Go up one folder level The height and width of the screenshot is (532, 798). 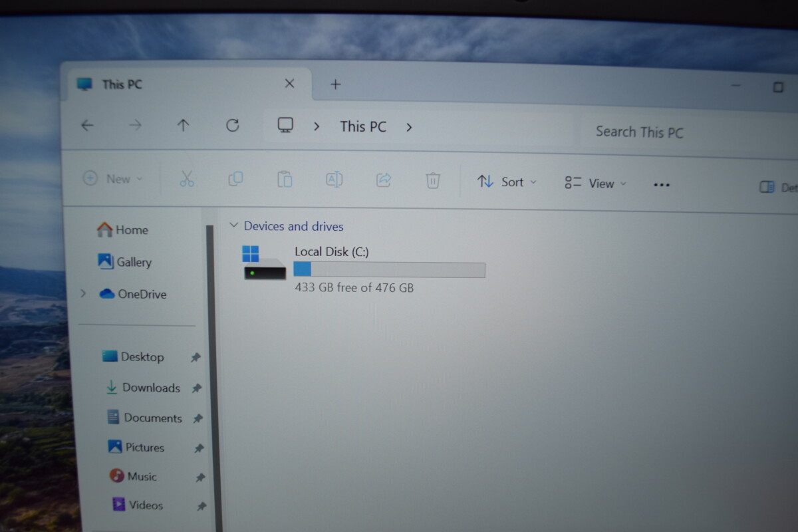[x=184, y=125]
